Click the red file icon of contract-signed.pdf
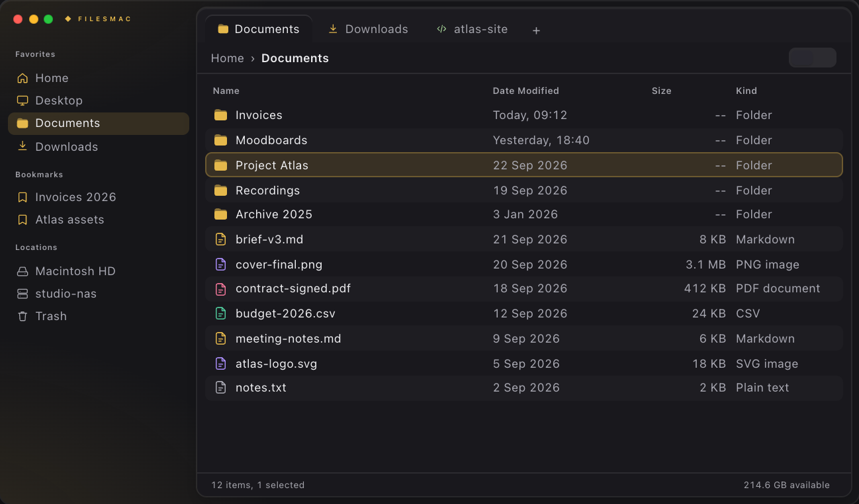The height and width of the screenshot is (504, 859). point(220,288)
